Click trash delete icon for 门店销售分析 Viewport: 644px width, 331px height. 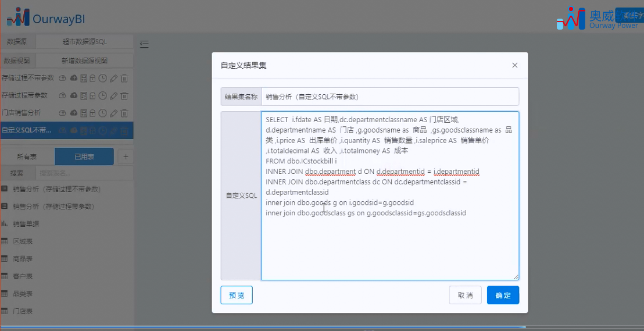pyautogui.click(x=124, y=113)
